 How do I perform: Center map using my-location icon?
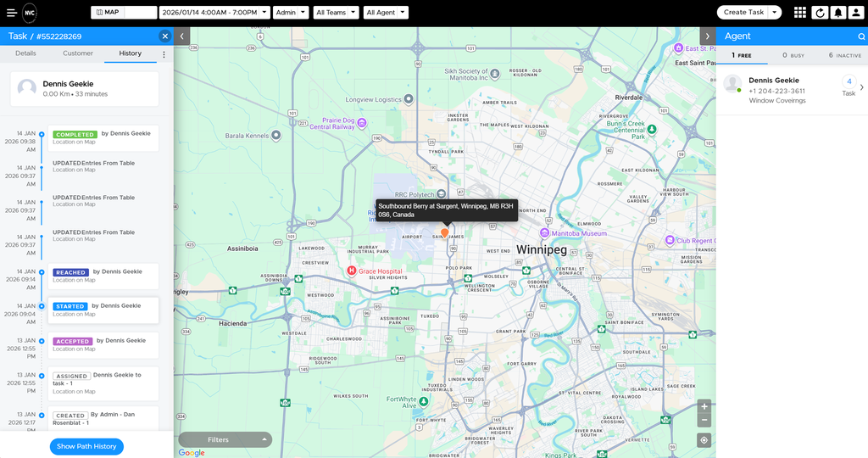704,440
